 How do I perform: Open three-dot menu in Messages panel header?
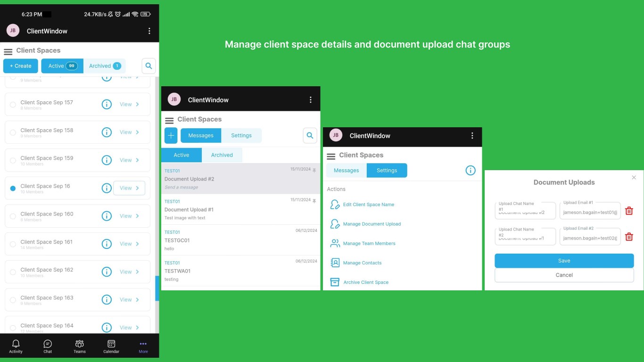pyautogui.click(x=311, y=100)
